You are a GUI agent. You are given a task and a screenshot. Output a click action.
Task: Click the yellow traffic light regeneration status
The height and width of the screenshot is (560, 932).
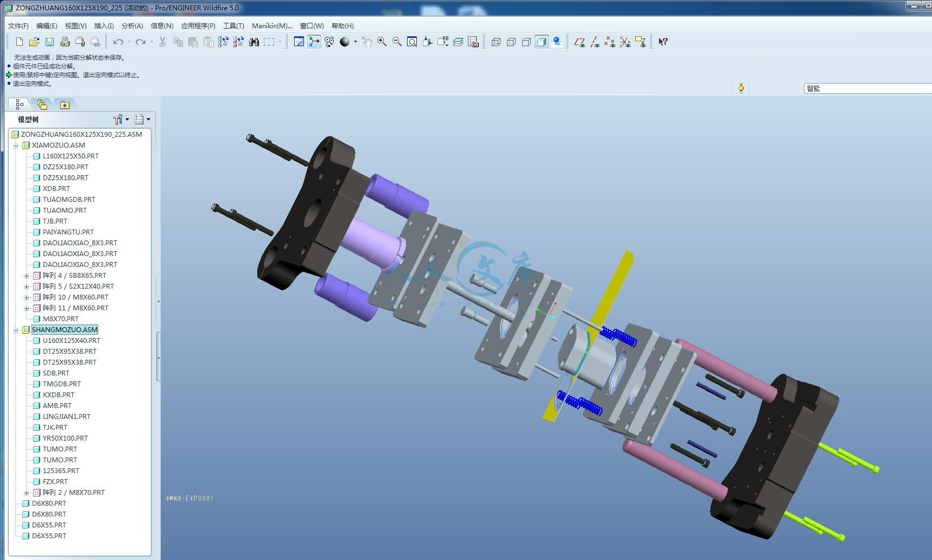(741, 88)
